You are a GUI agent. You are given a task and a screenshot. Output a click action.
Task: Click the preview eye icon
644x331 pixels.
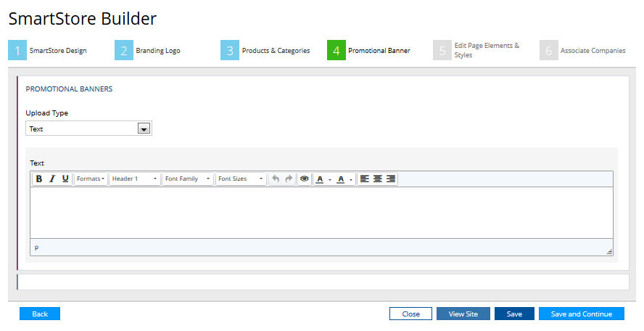tap(305, 179)
